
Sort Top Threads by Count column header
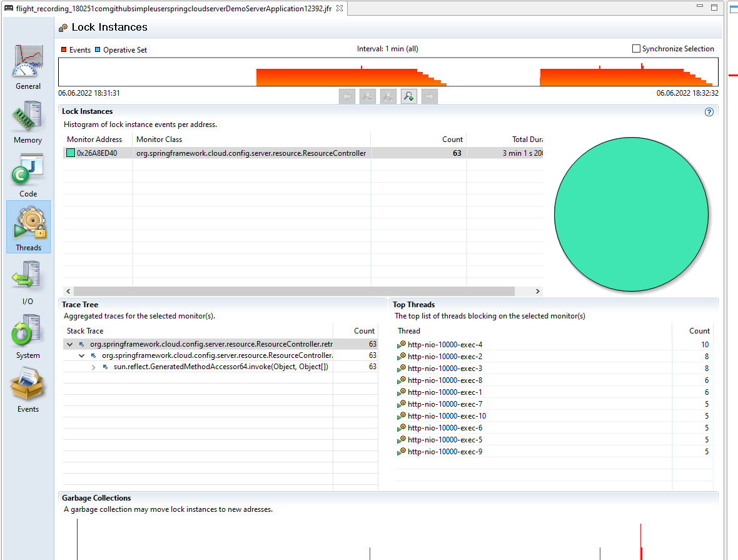[699, 331]
